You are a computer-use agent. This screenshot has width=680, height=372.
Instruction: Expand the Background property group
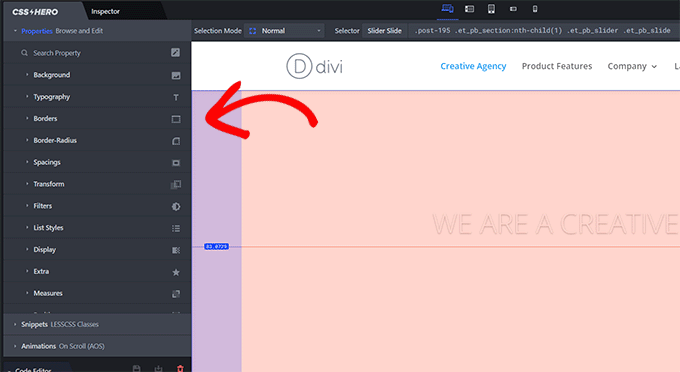point(97,75)
